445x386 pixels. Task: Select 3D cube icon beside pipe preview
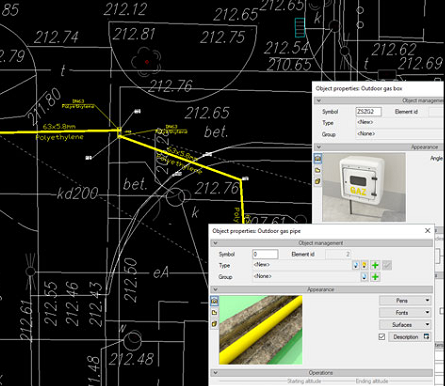pyautogui.click(x=214, y=324)
